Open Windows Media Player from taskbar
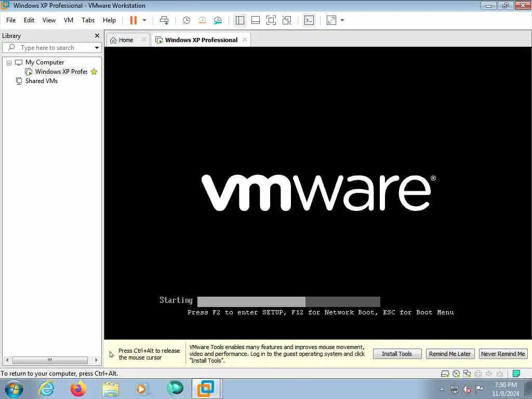Viewport: 532px width, 399px height. click(x=141, y=389)
